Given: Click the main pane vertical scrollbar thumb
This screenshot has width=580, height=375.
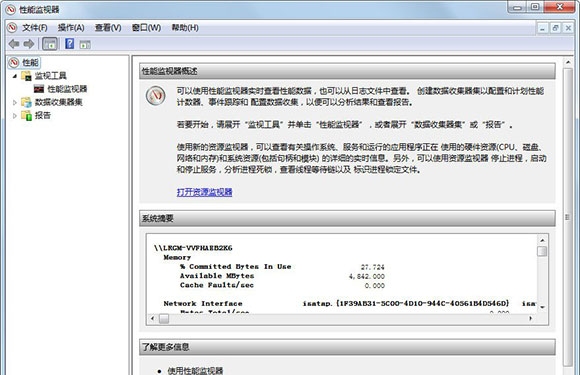Looking at the screenshot, I should click(568, 217).
